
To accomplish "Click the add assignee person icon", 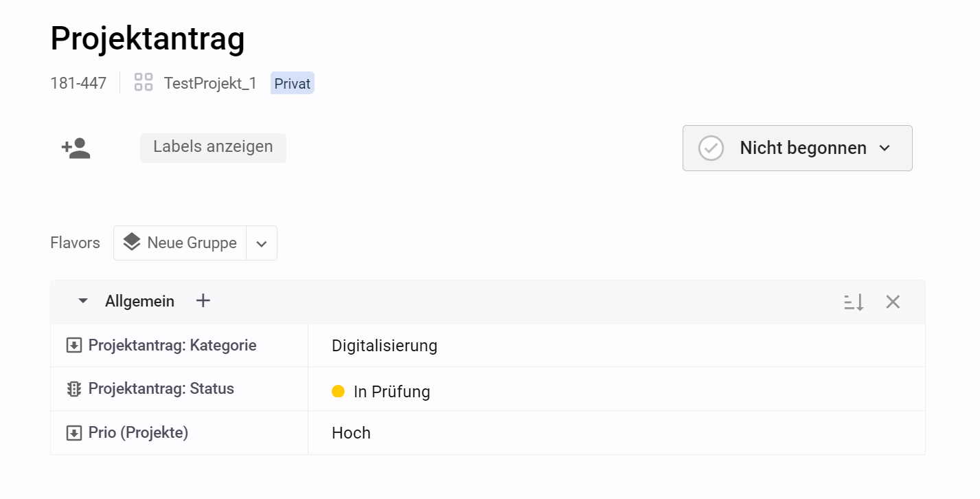I will point(76,148).
